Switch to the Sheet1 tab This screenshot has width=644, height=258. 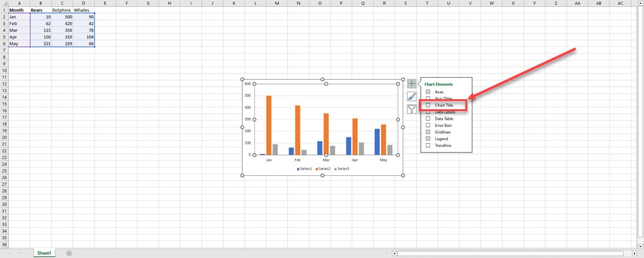[45, 254]
